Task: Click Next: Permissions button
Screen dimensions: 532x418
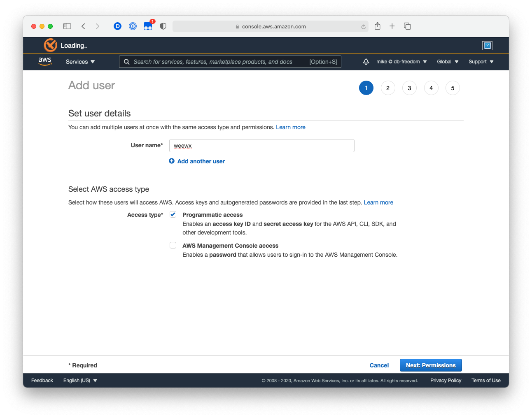Action: coord(431,365)
